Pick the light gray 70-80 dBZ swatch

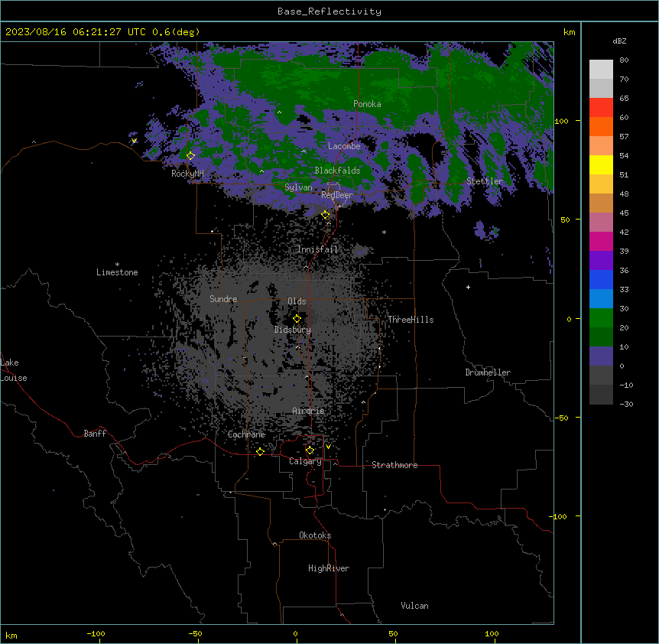pos(601,70)
